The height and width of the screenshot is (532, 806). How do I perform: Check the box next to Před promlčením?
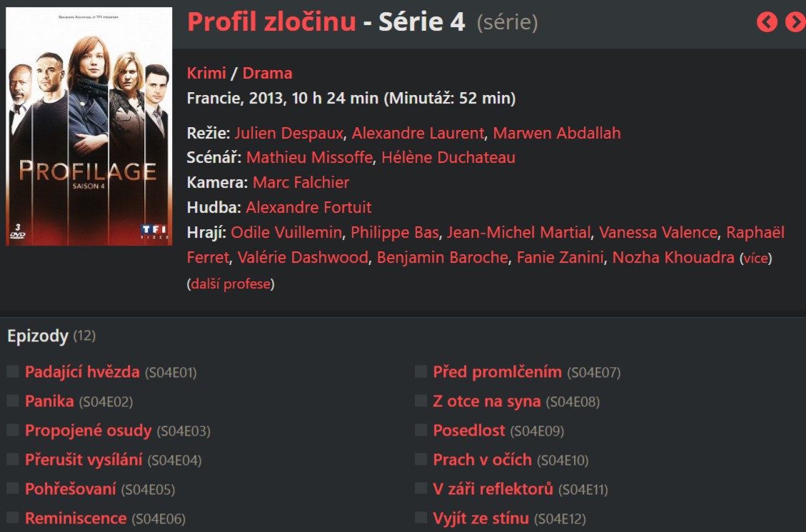pos(421,371)
